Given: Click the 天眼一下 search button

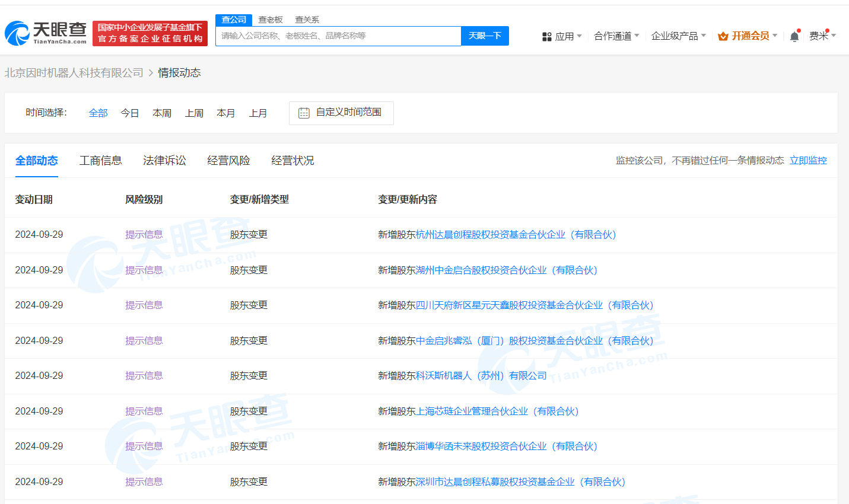Looking at the screenshot, I should tap(484, 36).
